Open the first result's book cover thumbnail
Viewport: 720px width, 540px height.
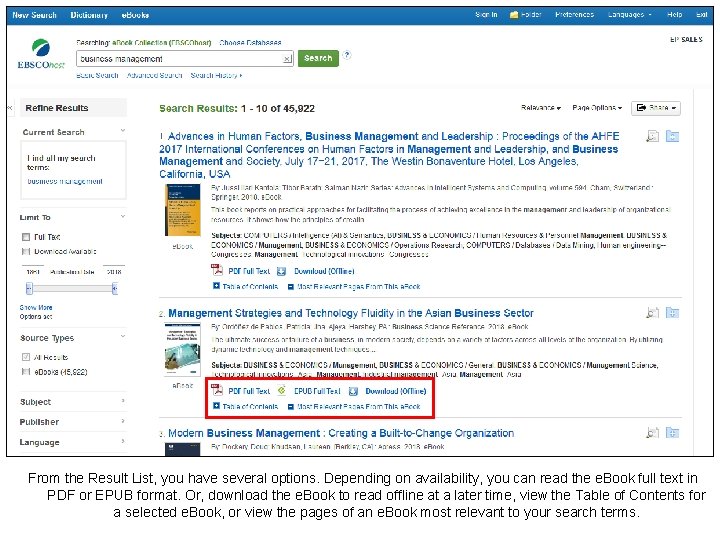182,210
